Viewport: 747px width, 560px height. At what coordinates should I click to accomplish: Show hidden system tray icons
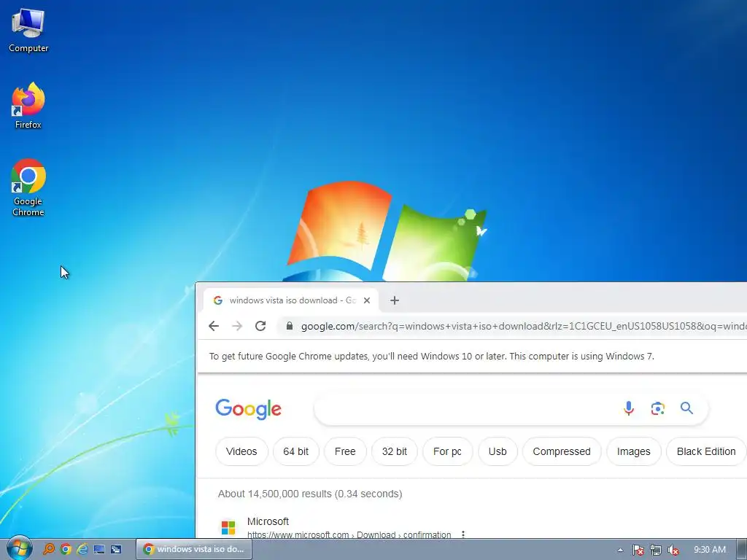(620, 550)
